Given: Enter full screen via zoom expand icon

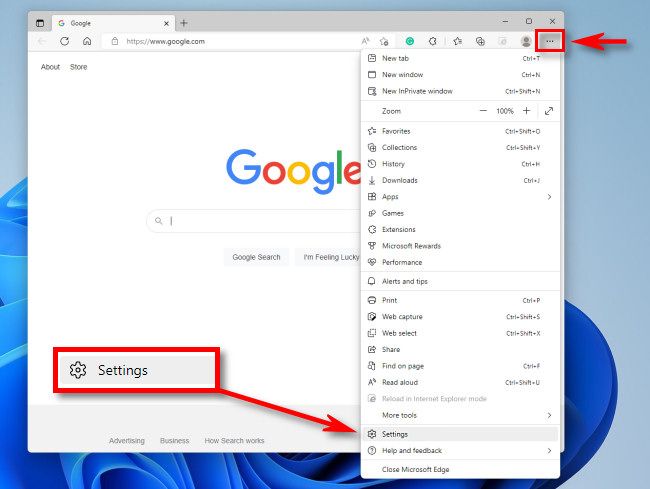Looking at the screenshot, I should click(549, 111).
